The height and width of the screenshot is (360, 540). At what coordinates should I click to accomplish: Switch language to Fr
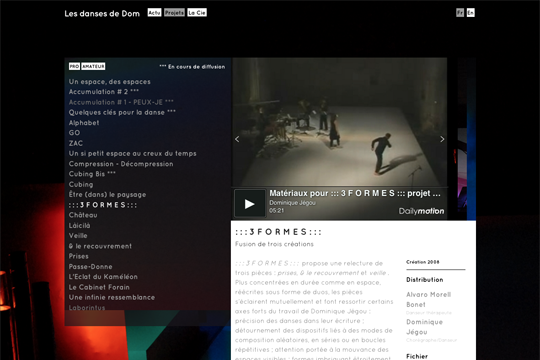click(460, 13)
